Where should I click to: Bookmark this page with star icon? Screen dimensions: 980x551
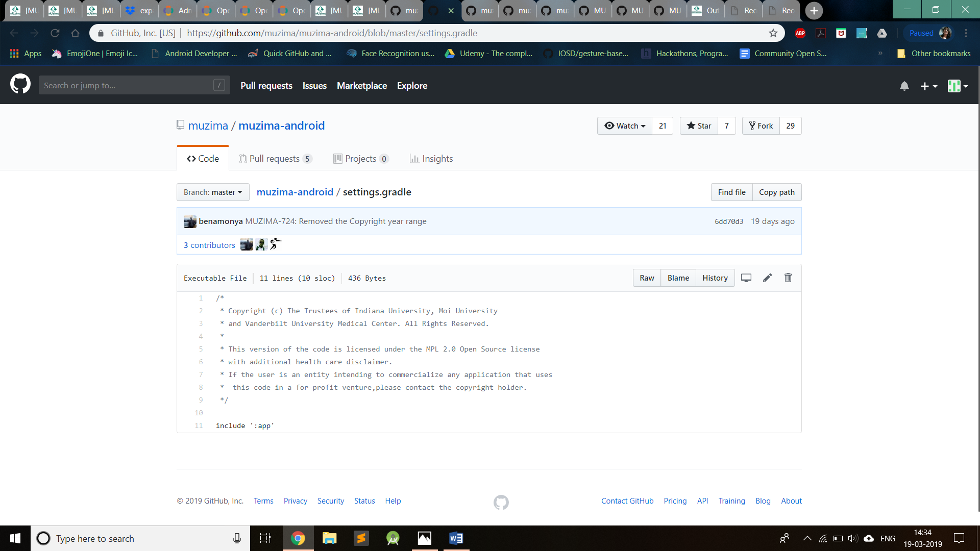pos(773,33)
